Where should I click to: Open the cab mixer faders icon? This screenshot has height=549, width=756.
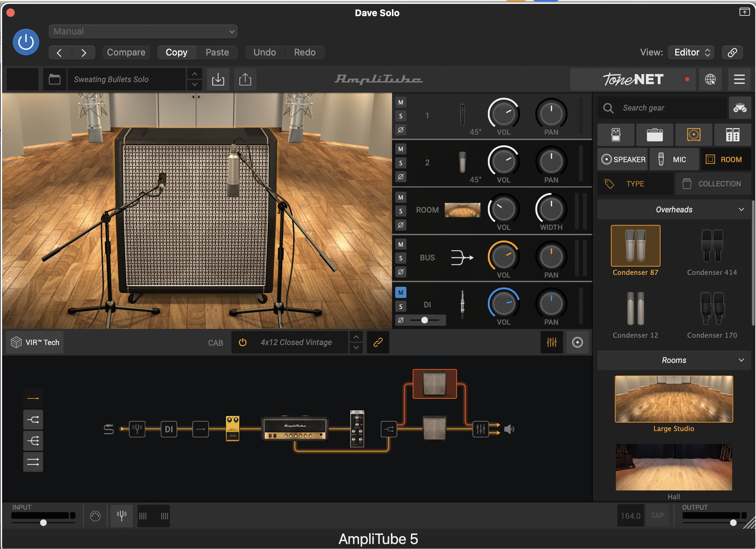[x=552, y=342]
